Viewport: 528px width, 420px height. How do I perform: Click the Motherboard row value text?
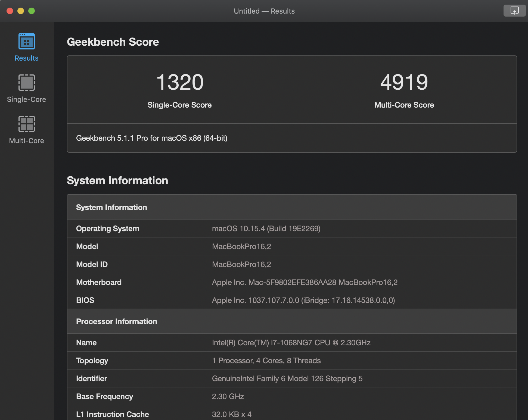click(305, 282)
